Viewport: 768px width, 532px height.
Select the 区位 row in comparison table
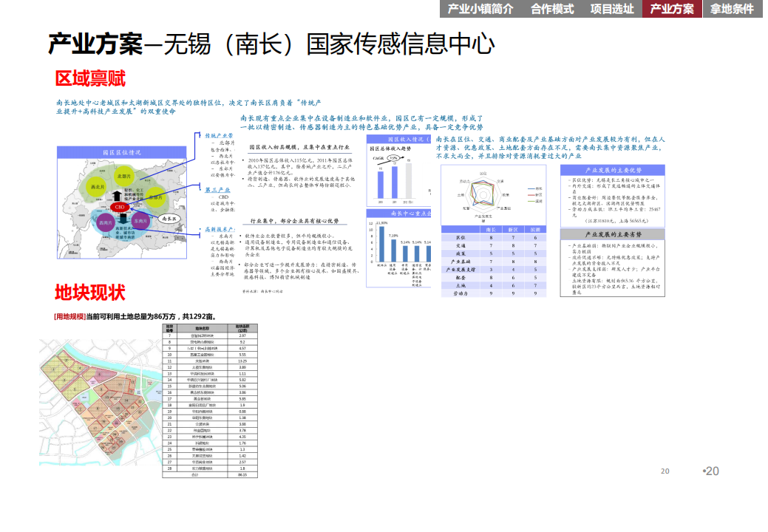(494, 237)
